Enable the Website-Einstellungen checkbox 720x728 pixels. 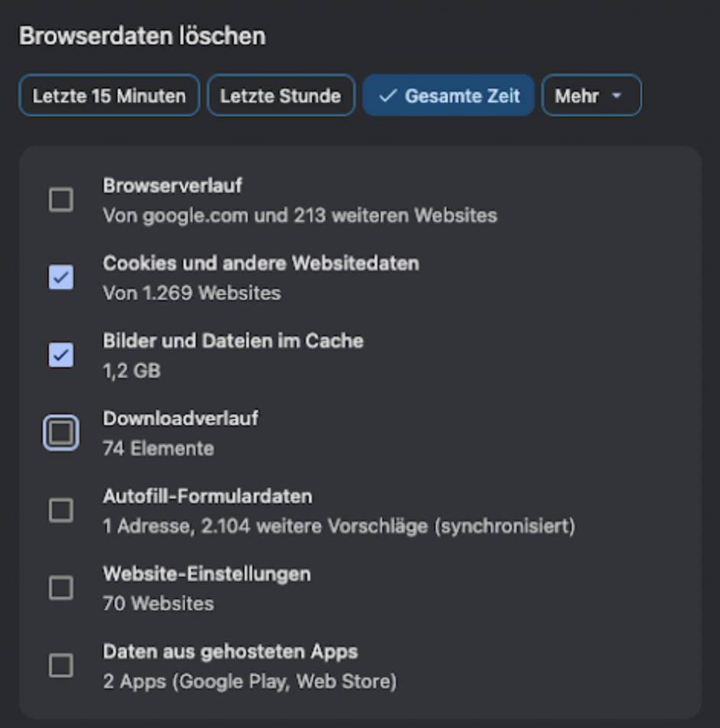coord(61,588)
